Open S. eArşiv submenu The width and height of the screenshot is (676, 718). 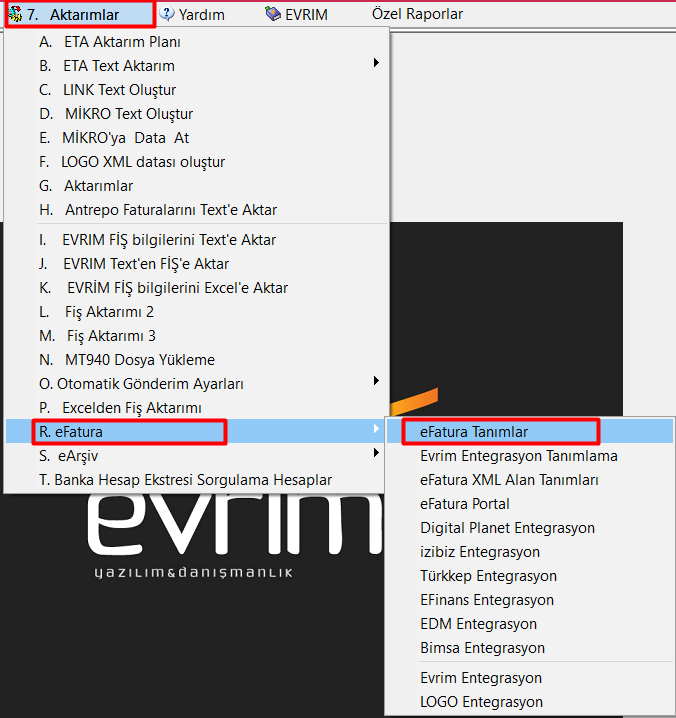pyautogui.click(x=196, y=456)
